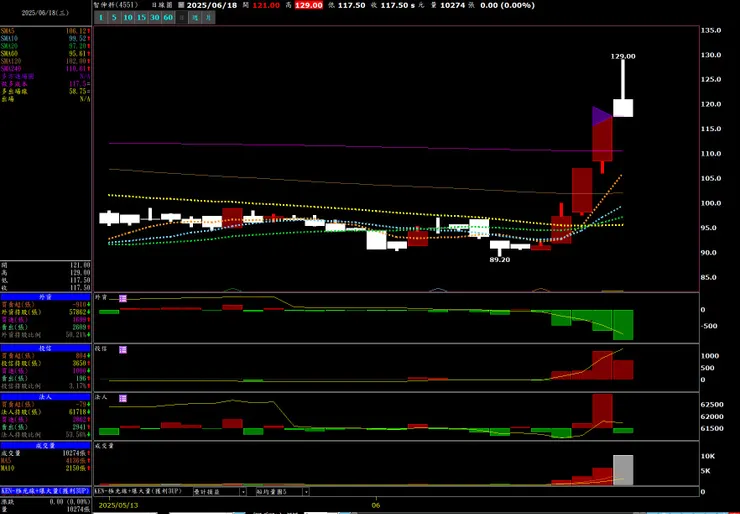Choose the 60-minute timeframe button
The height and width of the screenshot is (514, 740).
[x=168, y=18]
